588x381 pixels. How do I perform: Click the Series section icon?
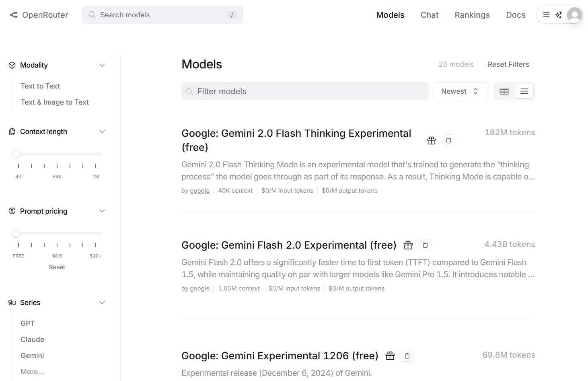[12, 303]
